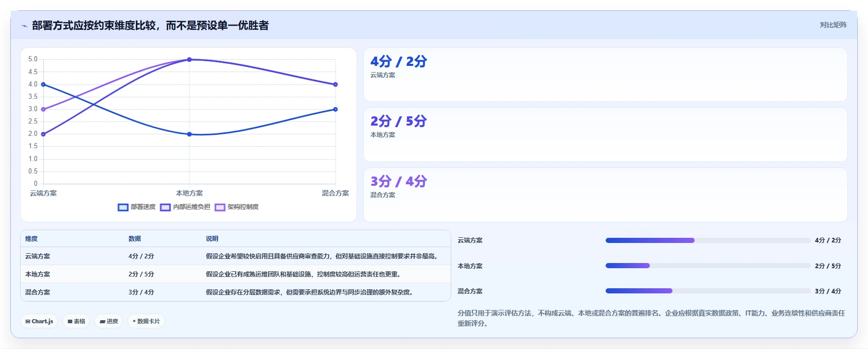
Task: Click the 云端方案 x-axis label on chart
Action: click(43, 194)
